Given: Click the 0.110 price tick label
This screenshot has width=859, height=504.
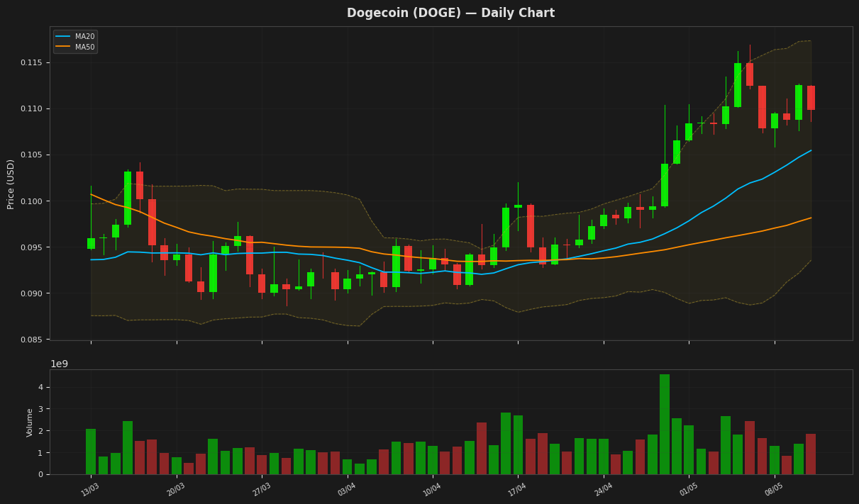Looking at the screenshot, I should tap(31, 109).
